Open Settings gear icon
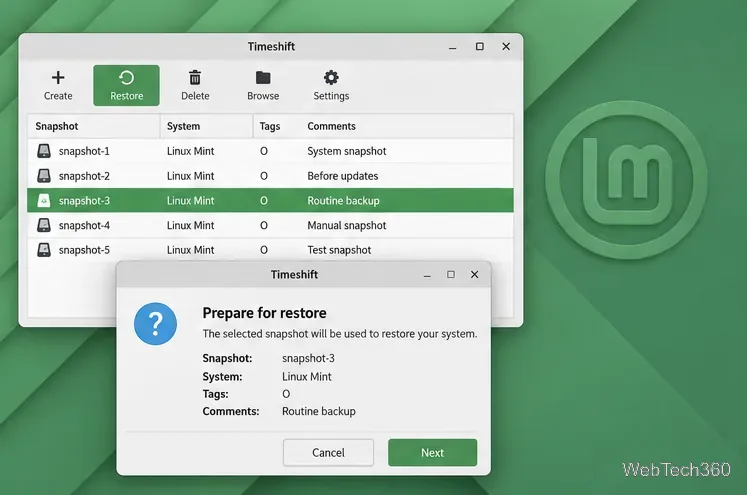Image resolution: width=747 pixels, height=495 pixels. pos(331,77)
